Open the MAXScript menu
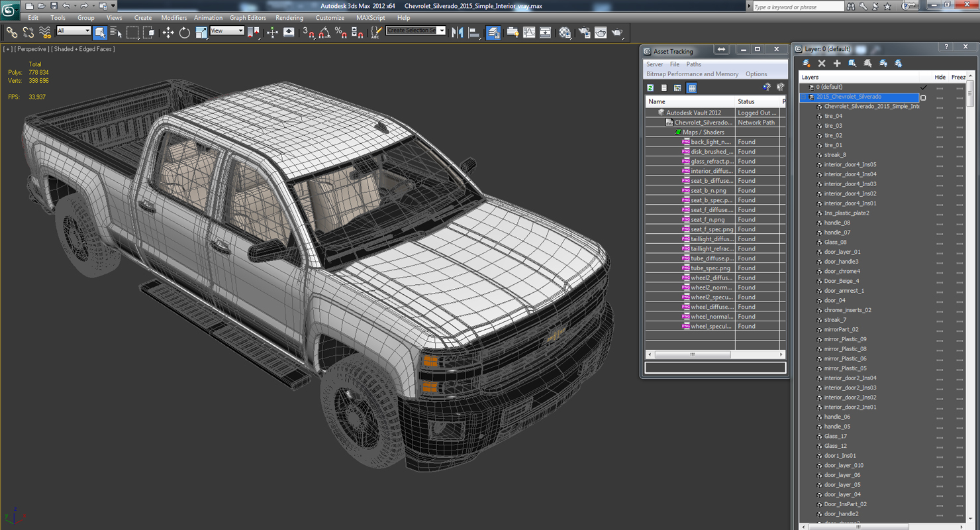Image resolution: width=980 pixels, height=530 pixels. 371,18
